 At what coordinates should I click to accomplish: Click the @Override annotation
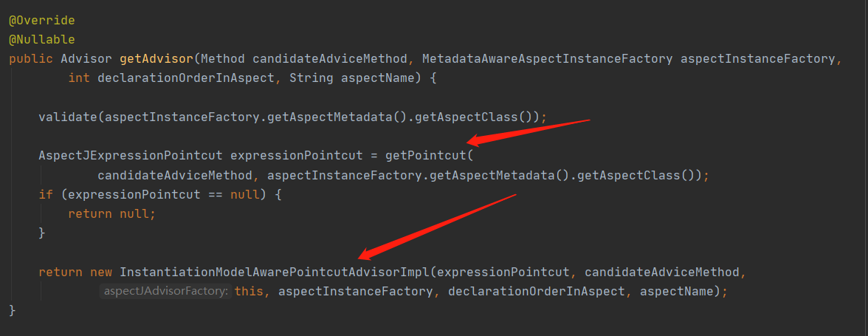42,21
